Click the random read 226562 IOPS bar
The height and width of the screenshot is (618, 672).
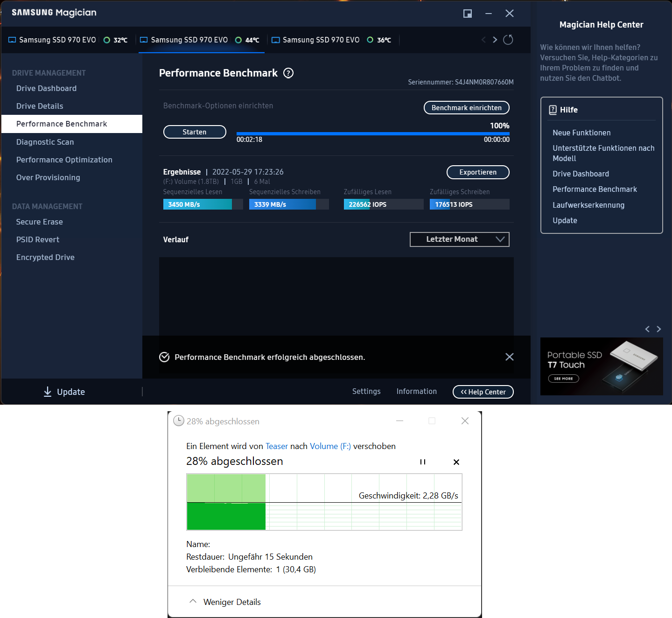pyautogui.click(x=384, y=204)
